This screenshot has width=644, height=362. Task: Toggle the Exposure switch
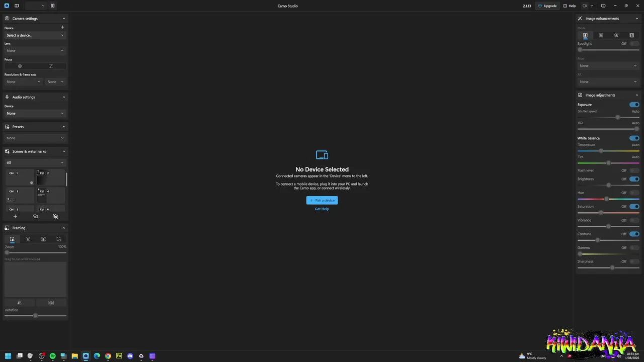(x=634, y=105)
